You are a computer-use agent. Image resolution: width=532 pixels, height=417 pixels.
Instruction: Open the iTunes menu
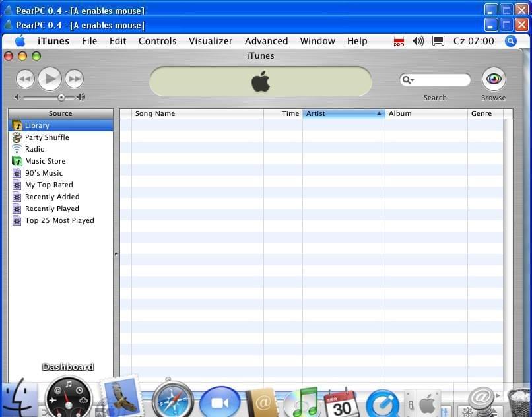[53, 41]
